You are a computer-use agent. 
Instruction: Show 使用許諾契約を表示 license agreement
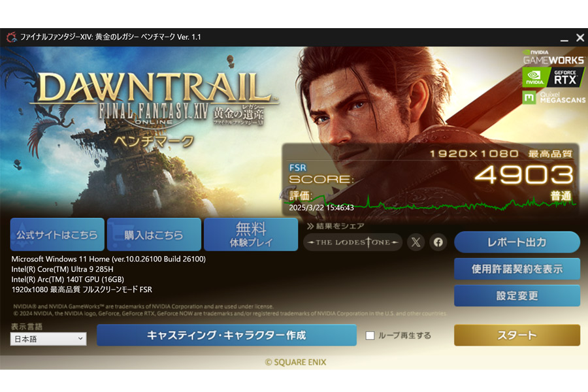(517, 269)
